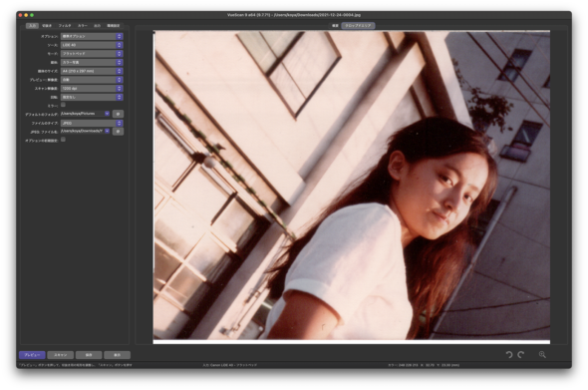The width and height of the screenshot is (588, 390).
Task: Open the source dropdown showing LiDE 40
Action: 92,45
